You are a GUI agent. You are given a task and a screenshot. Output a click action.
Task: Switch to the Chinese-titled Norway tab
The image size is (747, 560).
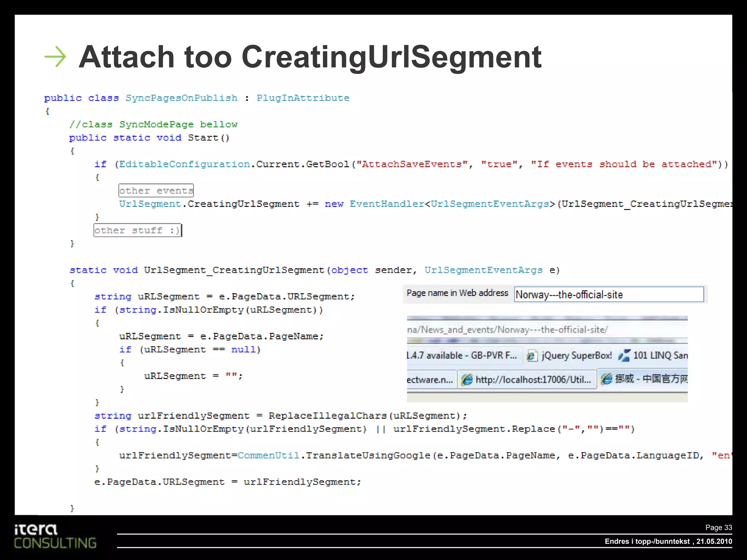tap(651, 379)
